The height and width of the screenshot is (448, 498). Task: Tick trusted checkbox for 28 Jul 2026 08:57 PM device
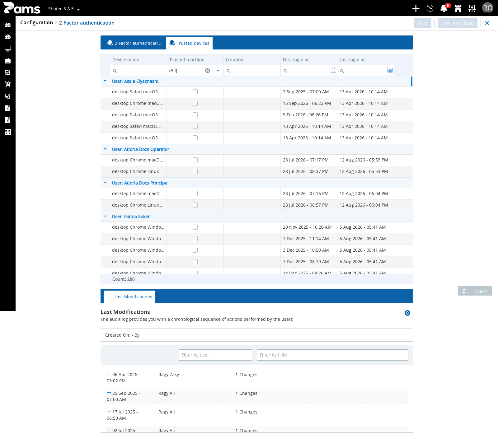point(195,205)
